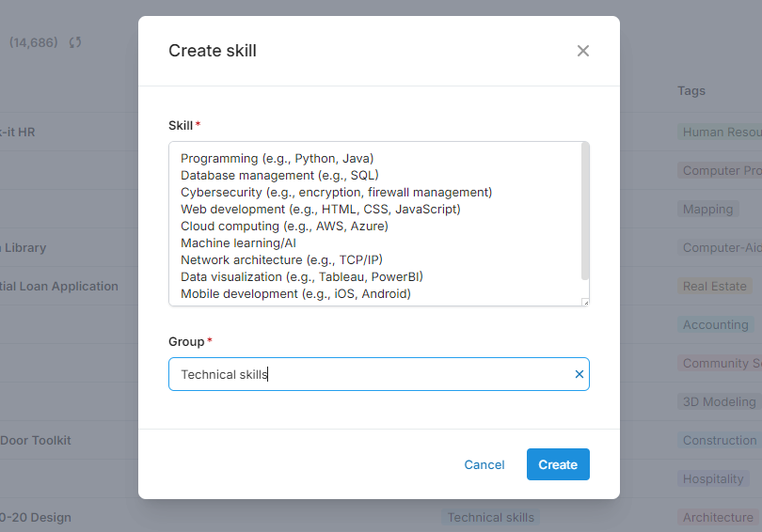Click the Skill text area scrollbar

pyautogui.click(x=585, y=211)
